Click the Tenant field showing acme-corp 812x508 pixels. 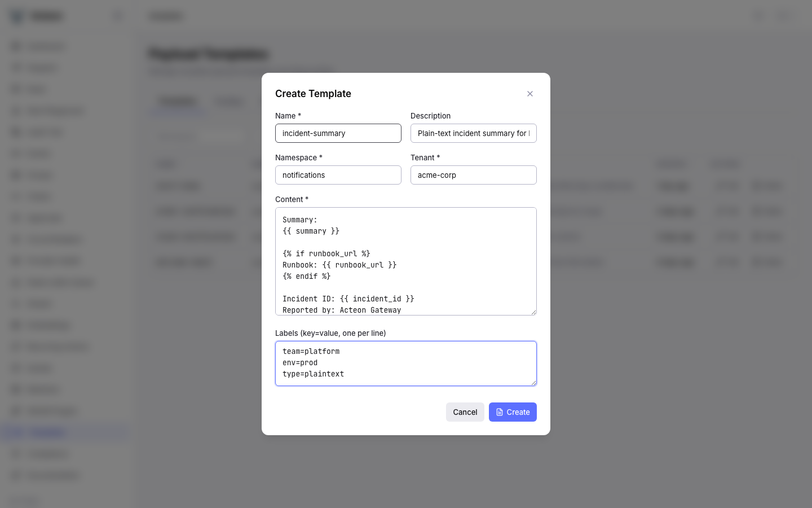pos(474,175)
